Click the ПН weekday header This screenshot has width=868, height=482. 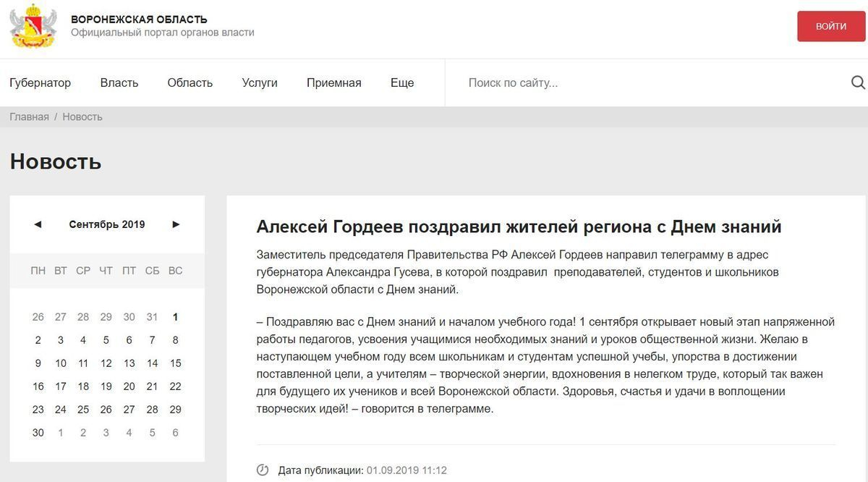point(38,271)
